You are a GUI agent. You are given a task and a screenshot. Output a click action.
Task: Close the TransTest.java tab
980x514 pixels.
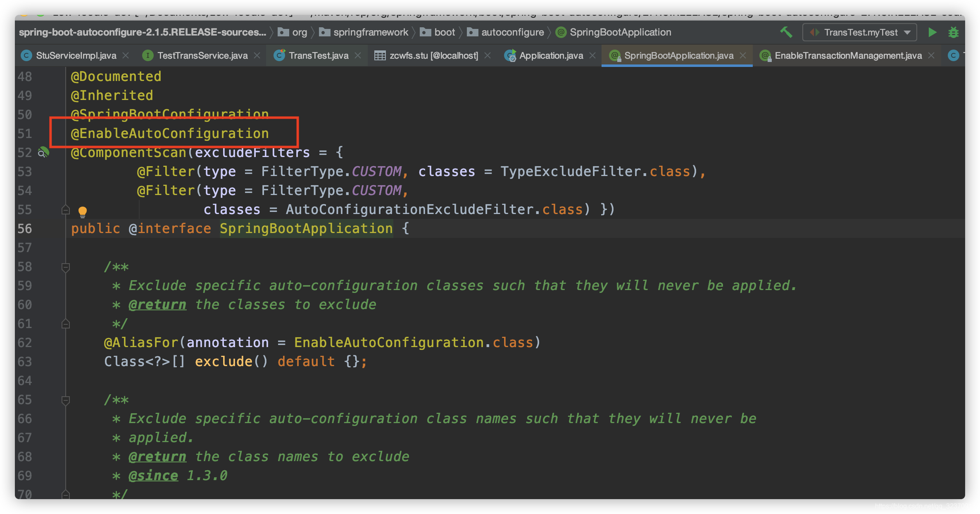(358, 55)
